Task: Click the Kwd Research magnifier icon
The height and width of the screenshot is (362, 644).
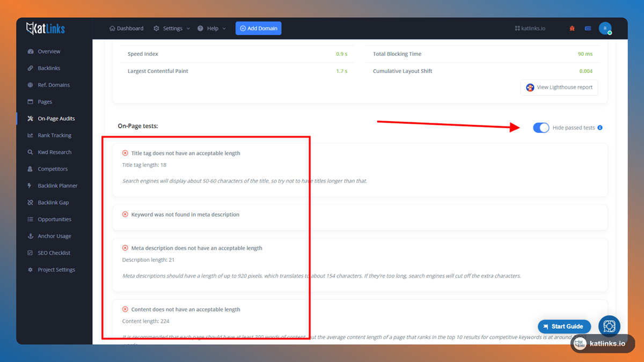Action: pyautogui.click(x=30, y=152)
